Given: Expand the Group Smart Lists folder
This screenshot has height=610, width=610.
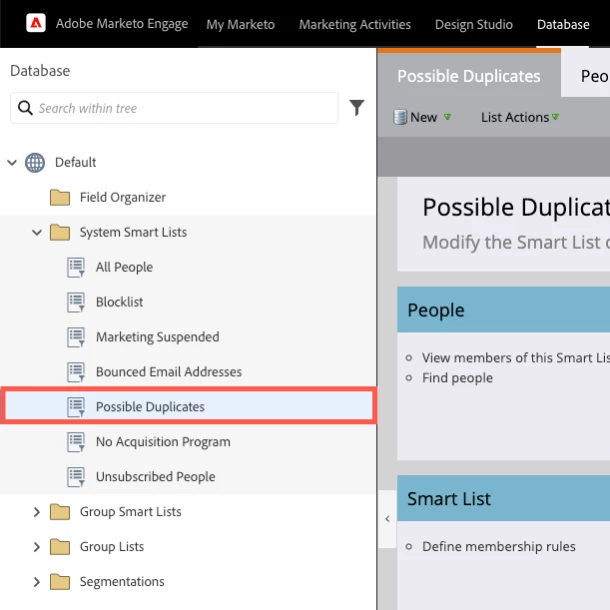Looking at the screenshot, I should (x=37, y=512).
